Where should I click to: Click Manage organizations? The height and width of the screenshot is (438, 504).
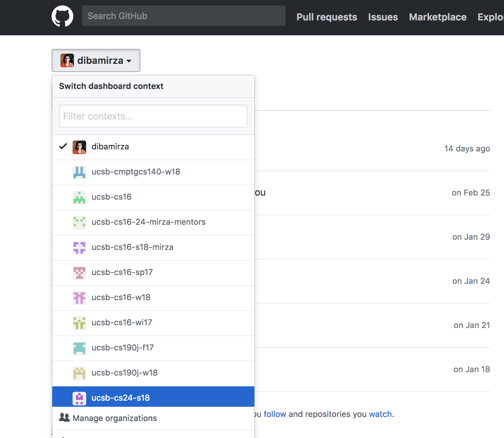tap(115, 418)
